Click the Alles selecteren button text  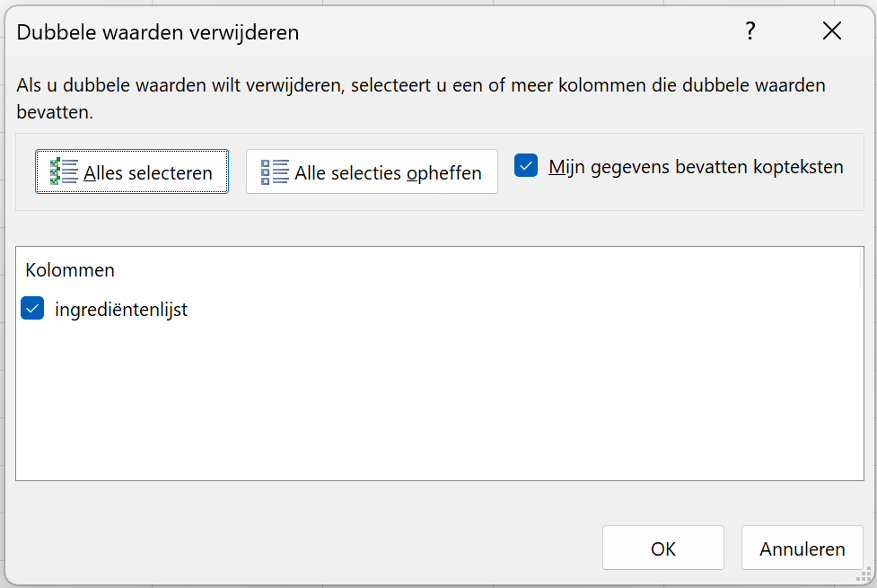click(148, 173)
